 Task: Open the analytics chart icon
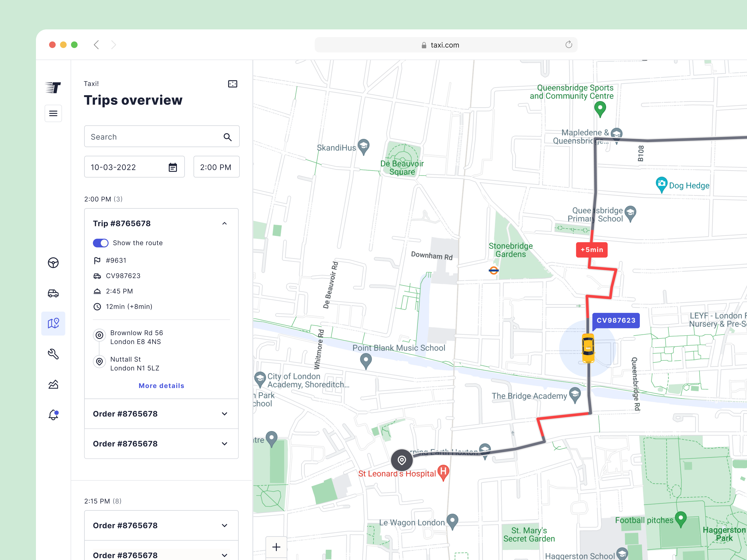pos(53,384)
